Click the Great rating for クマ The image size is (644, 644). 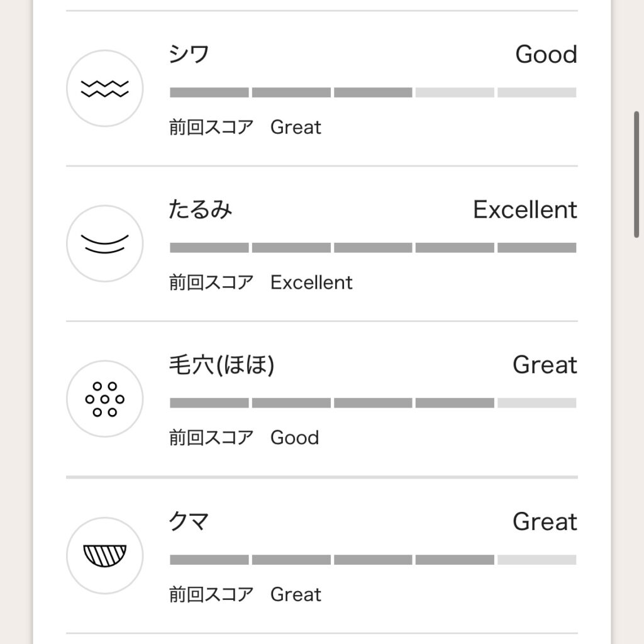click(545, 521)
